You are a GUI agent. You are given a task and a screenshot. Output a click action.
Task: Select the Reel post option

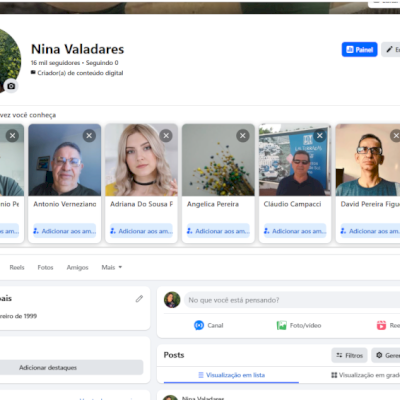click(388, 325)
